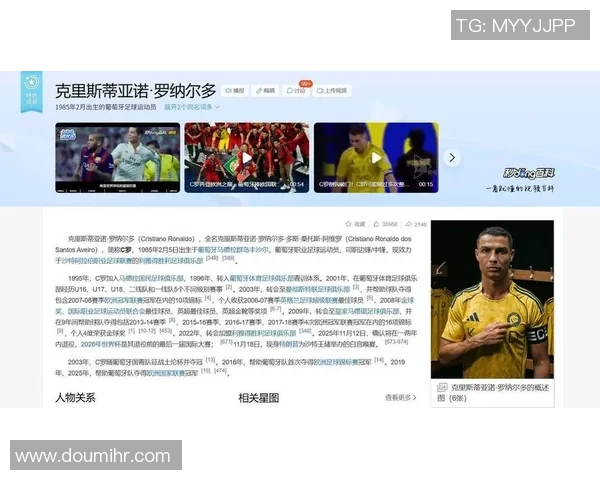Open 利雅得胜利足球俱乐部 link after 2022年
Screen dimensions: 600x480
coord(264,333)
